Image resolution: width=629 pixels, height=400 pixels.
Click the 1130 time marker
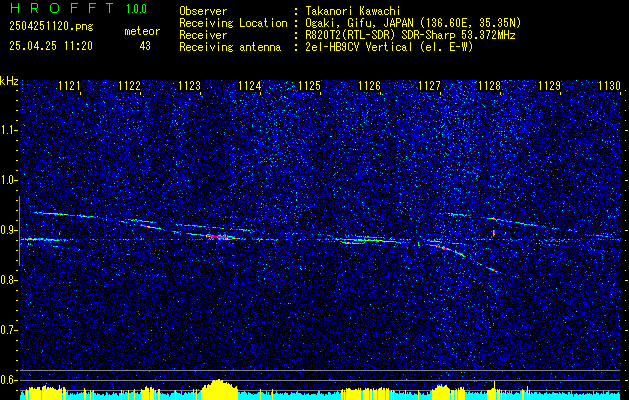click(x=609, y=86)
